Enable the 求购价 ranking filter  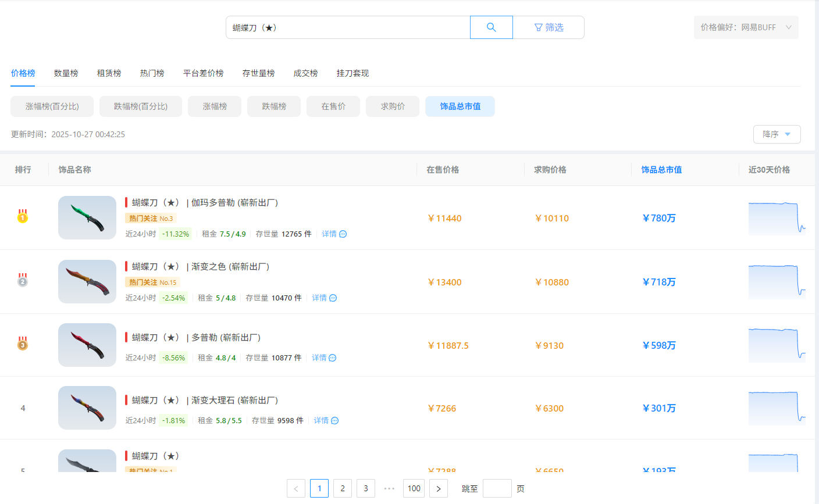pyautogui.click(x=392, y=106)
